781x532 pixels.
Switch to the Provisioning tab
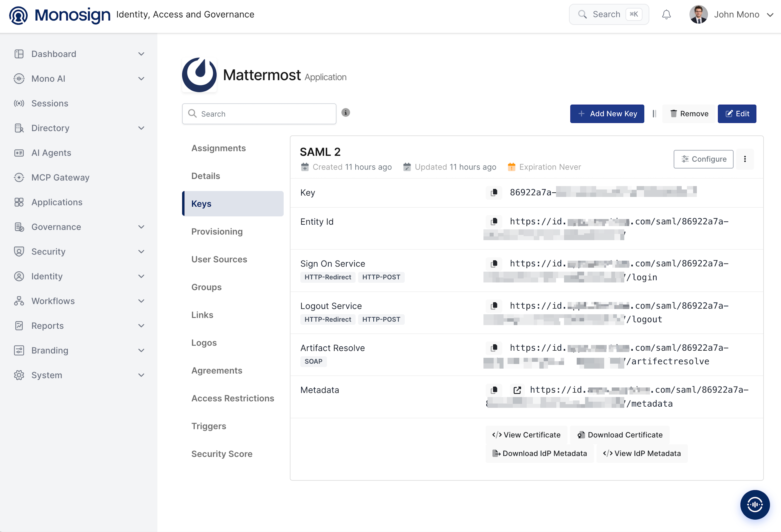click(217, 231)
